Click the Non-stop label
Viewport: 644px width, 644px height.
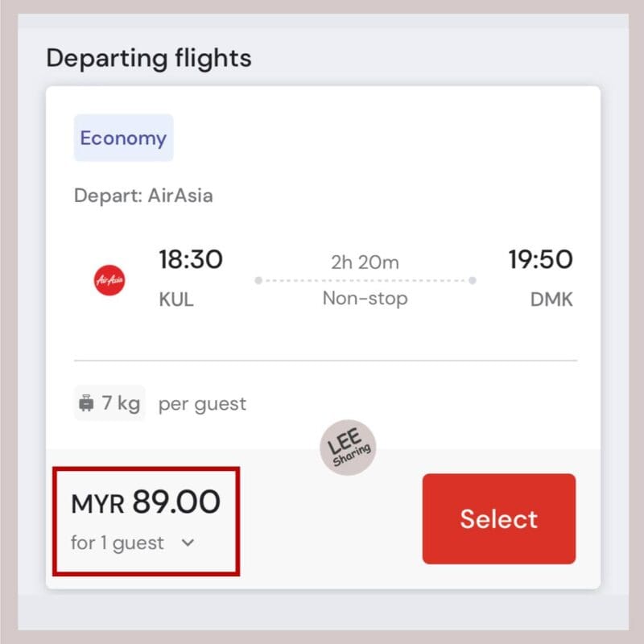click(365, 298)
